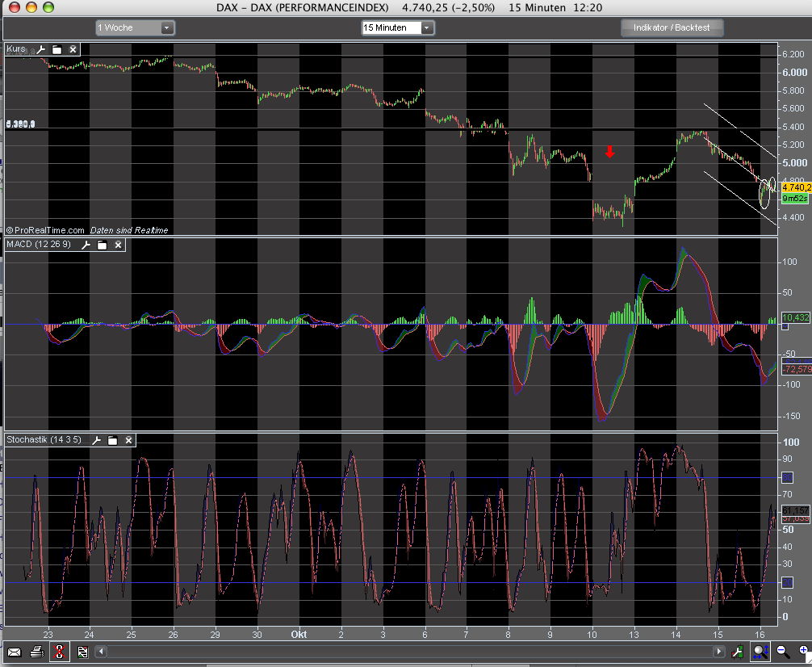The image size is (812, 667).
Task: Toggle the Kurs panel maximize icon
Action: (x=57, y=49)
